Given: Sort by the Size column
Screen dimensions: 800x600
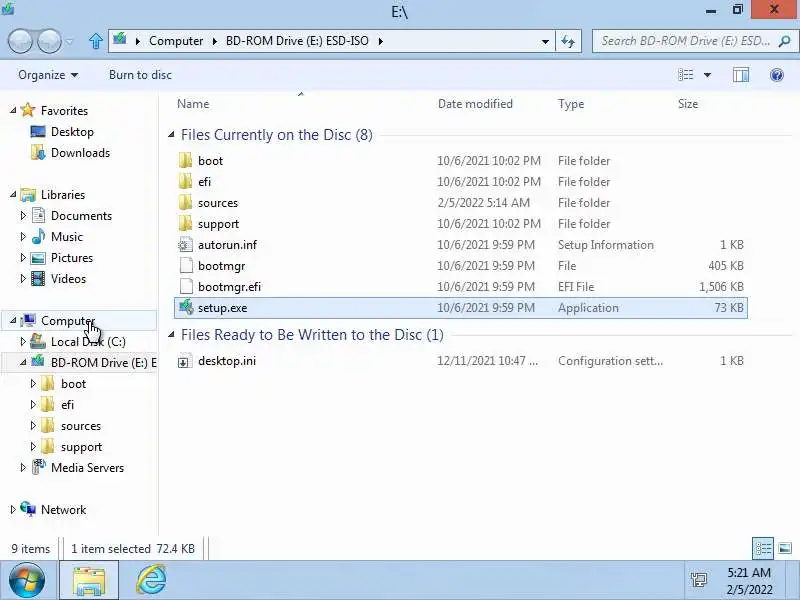Looking at the screenshot, I should pos(688,104).
